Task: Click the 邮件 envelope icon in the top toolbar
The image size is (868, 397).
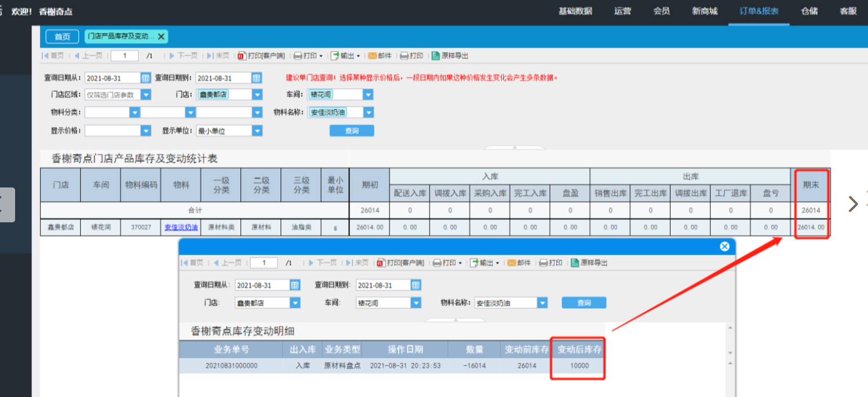Action: [x=372, y=56]
